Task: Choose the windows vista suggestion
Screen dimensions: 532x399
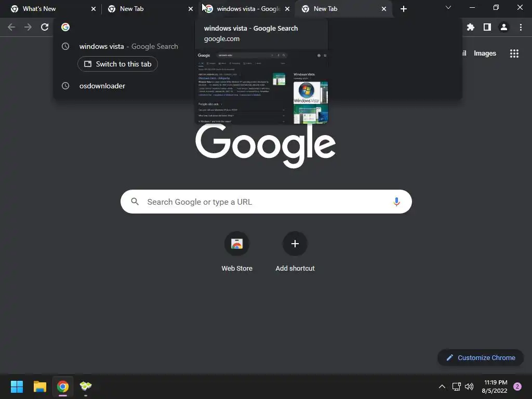Action: coord(258,46)
